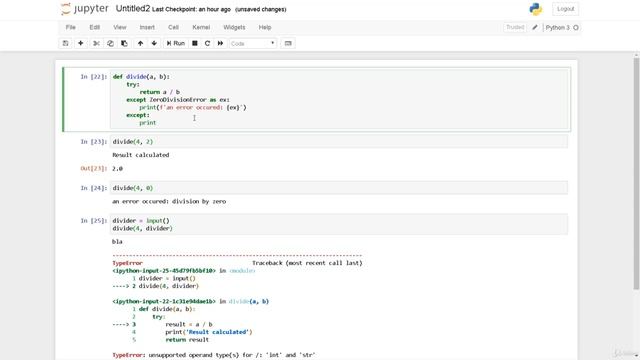Click the Trusted notebook indicator
The height and width of the screenshot is (360, 640).
(x=515, y=27)
